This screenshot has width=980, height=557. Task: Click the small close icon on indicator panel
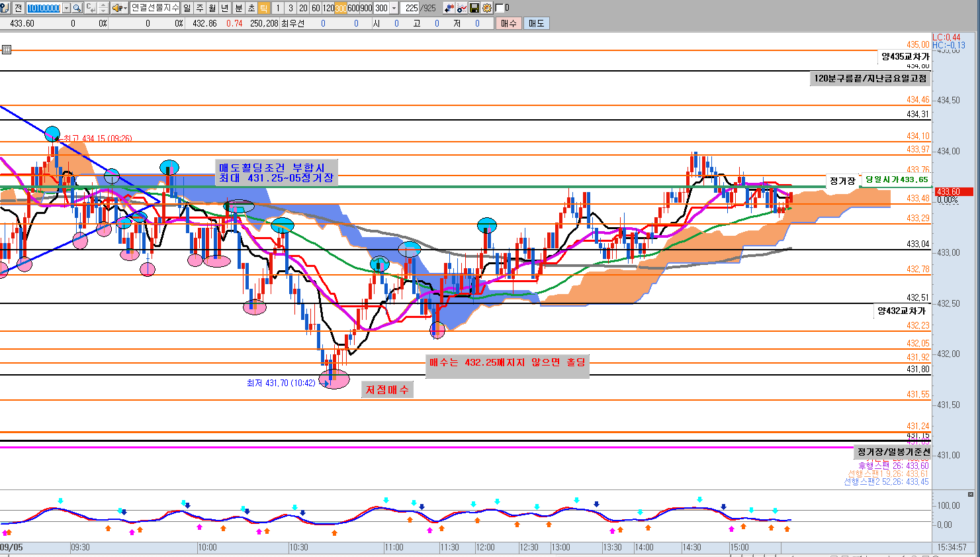point(971,494)
